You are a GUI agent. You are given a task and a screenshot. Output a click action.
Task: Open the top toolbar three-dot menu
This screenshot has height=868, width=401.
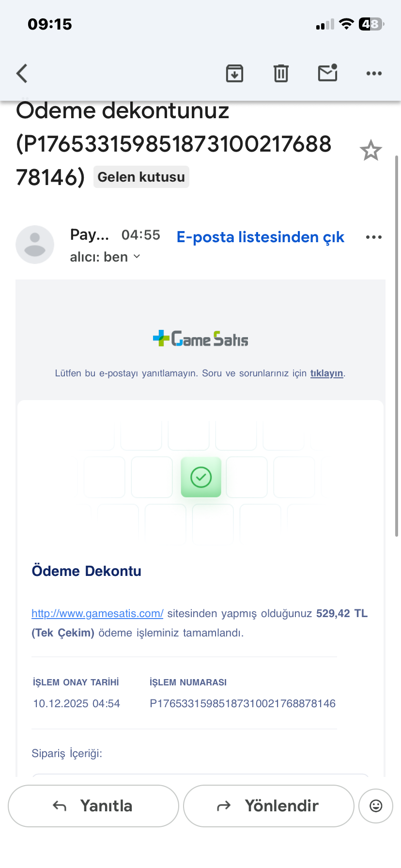click(374, 74)
